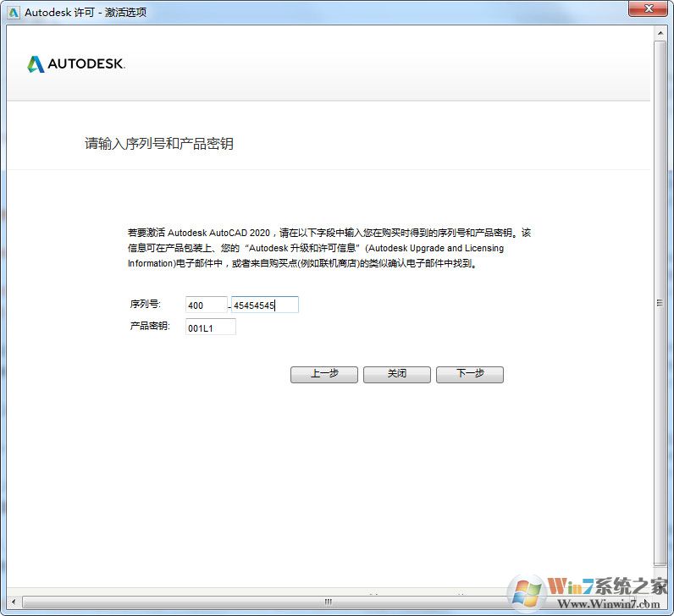Click the 序列号 label text
This screenshot has width=674, height=616.
[145, 304]
